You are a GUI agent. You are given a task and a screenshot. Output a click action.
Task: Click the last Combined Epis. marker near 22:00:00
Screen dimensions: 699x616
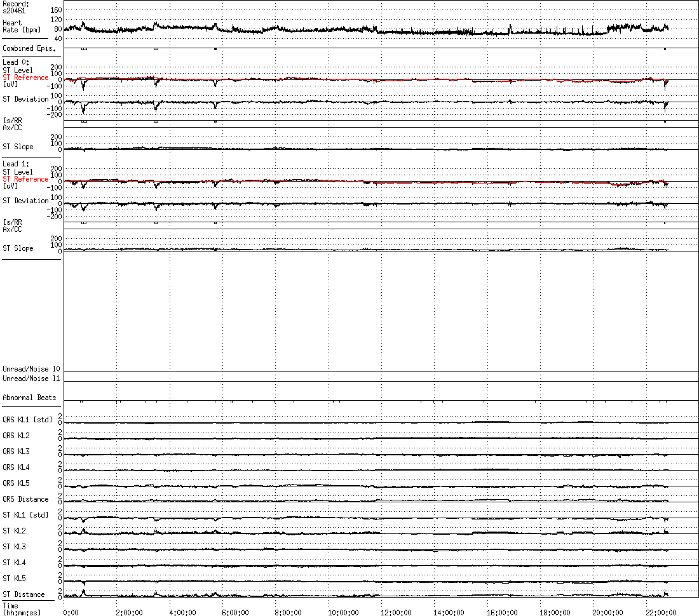pos(665,49)
